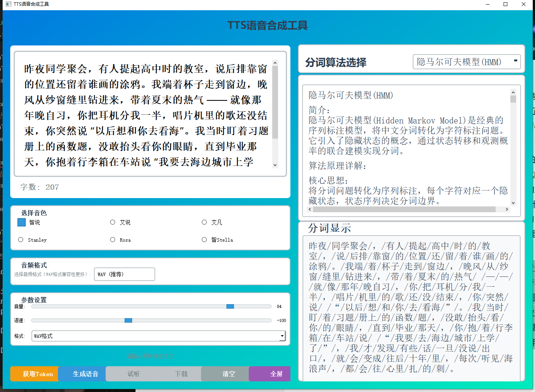The width and height of the screenshot is (535, 392).
Task: Click the volume value 84
Action: [279, 306]
